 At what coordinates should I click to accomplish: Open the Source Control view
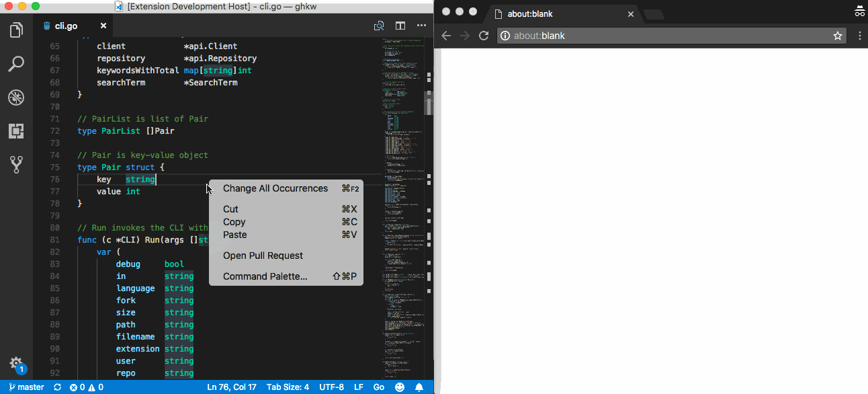(x=16, y=164)
